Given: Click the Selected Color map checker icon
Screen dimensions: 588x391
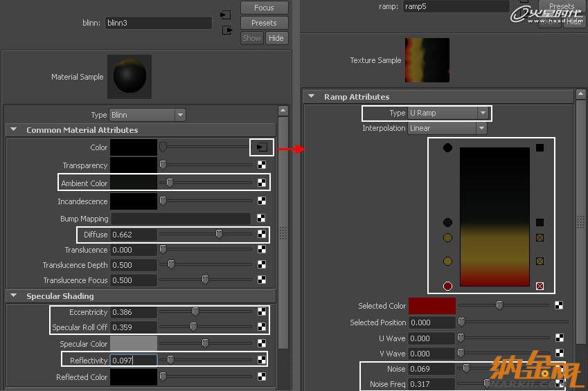Looking at the screenshot, I should tap(559, 305).
